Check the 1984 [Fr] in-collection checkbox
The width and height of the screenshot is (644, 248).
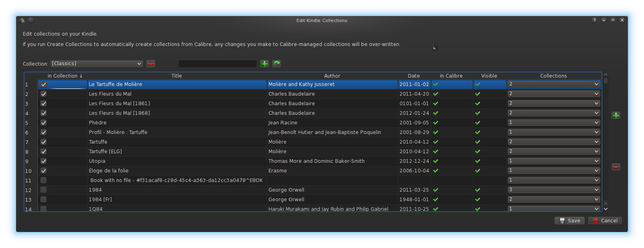pyautogui.click(x=44, y=200)
